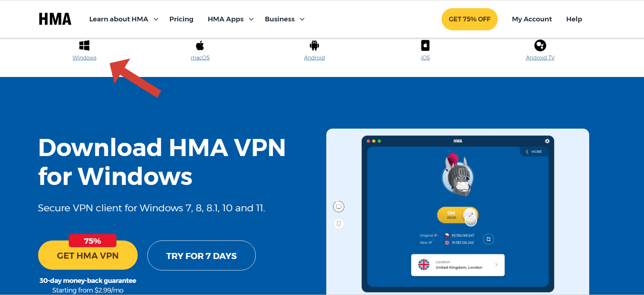Open the Pricing menu item
The width and height of the screenshot is (644, 295).
[x=181, y=19]
